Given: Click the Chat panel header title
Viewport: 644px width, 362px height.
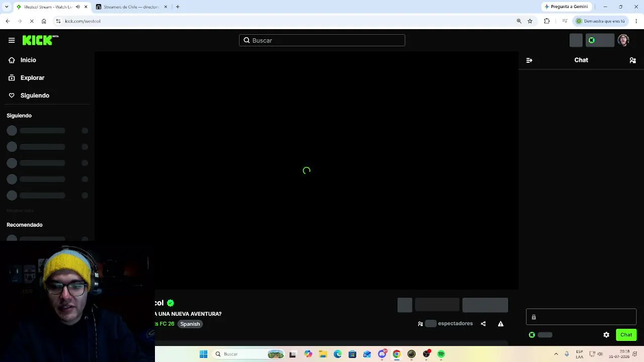Looking at the screenshot, I should (581, 60).
